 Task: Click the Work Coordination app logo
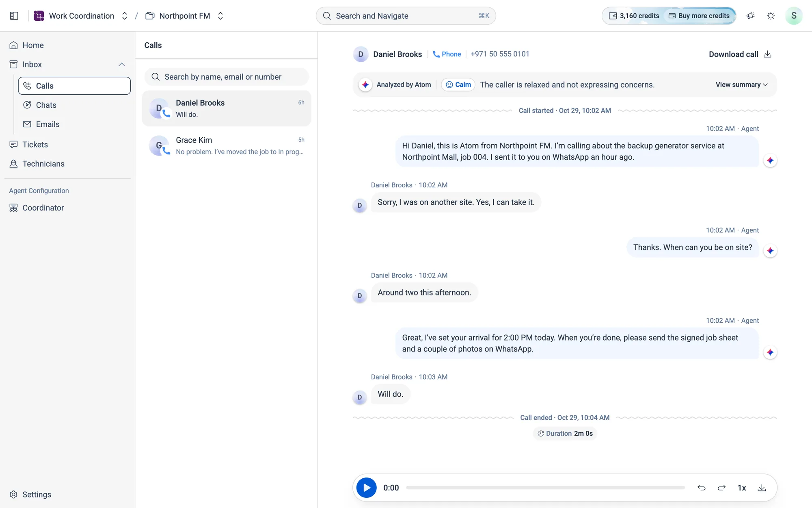(39, 16)
